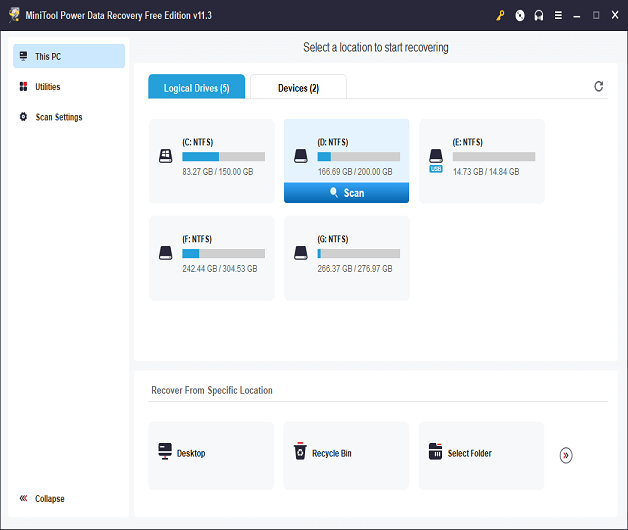Click the C: drive Windows disk icon
The image size is (628, 530).
[165, 156]
